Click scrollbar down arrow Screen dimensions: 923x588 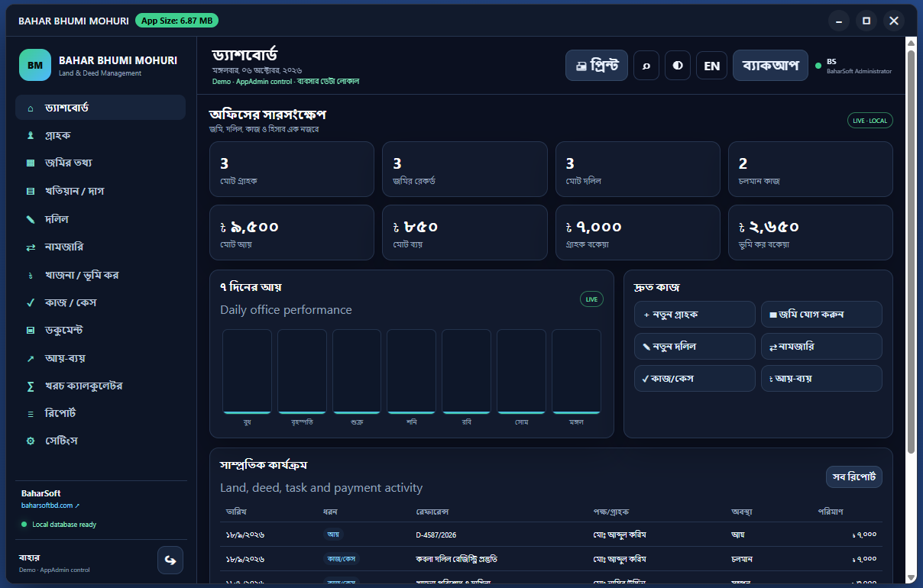[x=911, y=577]
